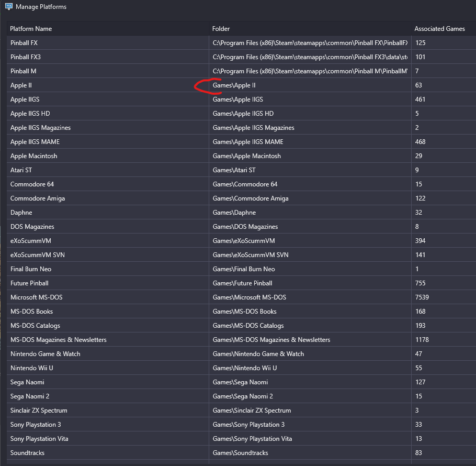
Task: Click the Games\Future Pinball folder cell
Action: [x=310, y=283]
